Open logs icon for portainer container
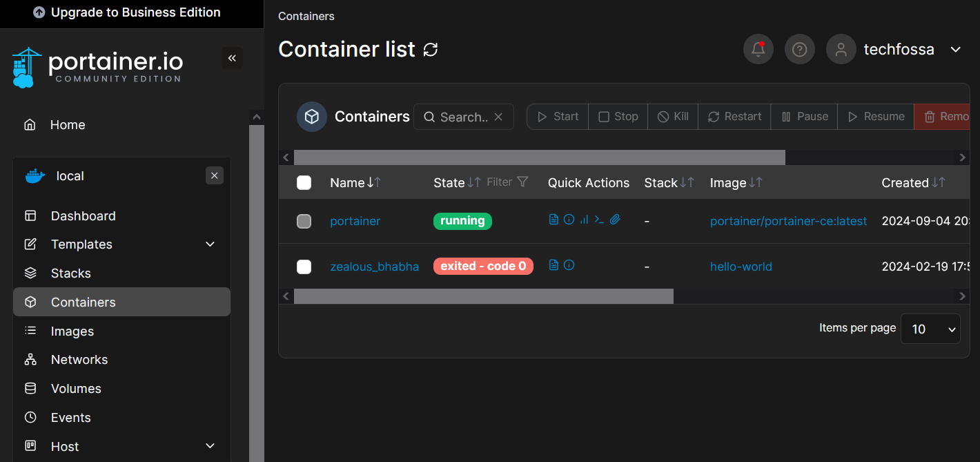Screen dimensions: 980x462 point(553,220)
